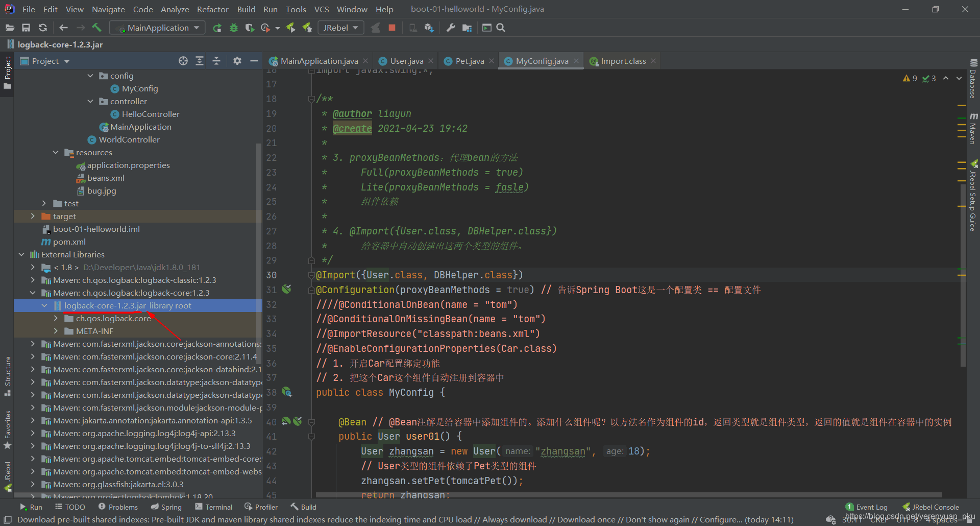
Task: Switch to MainApplication.java tab
Action: click(319, 61)
